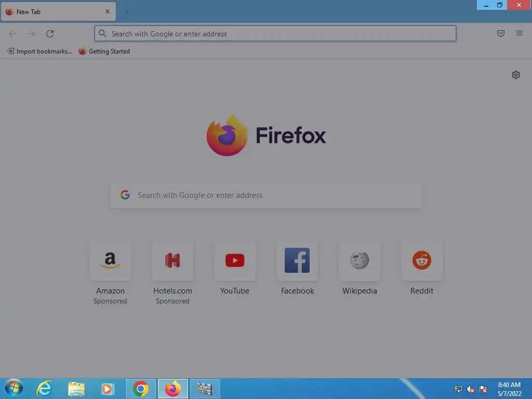Click the Wikipedia label text
The image size is (532, 399).
(x=360, y=291)
